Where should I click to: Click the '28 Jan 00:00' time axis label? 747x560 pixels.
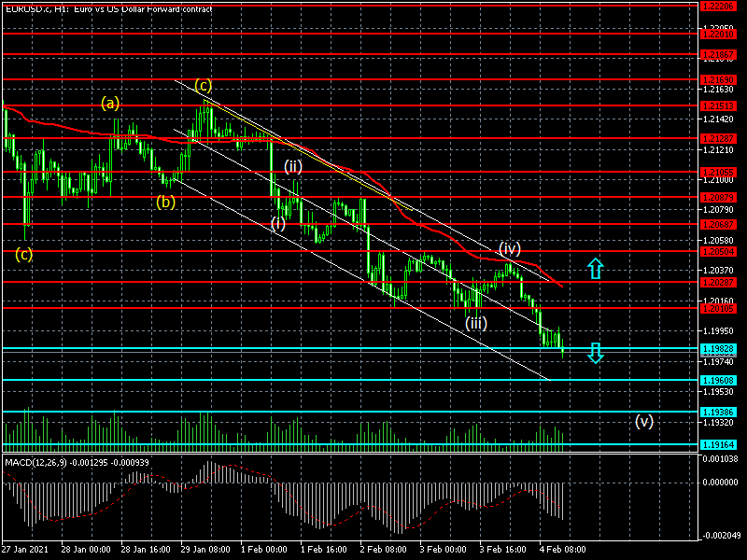86,549
